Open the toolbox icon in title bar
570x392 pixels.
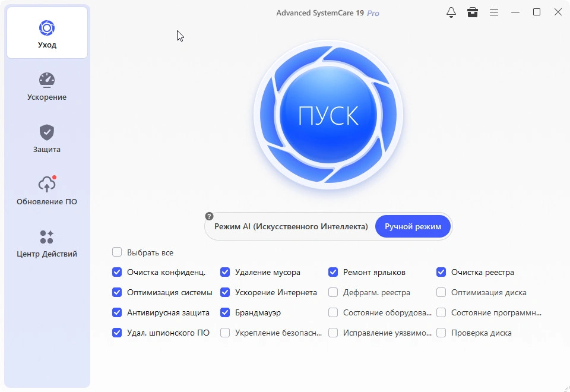point(473,12)
